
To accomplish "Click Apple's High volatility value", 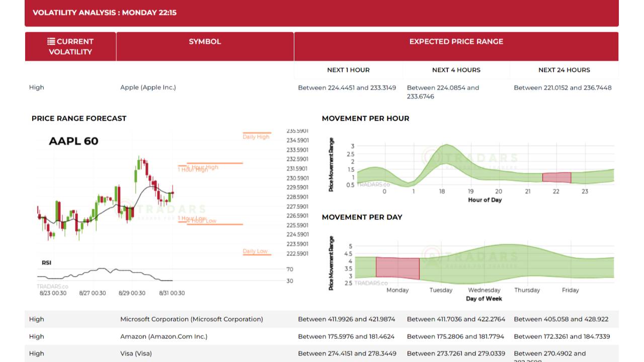I will (x=37, y=87).
